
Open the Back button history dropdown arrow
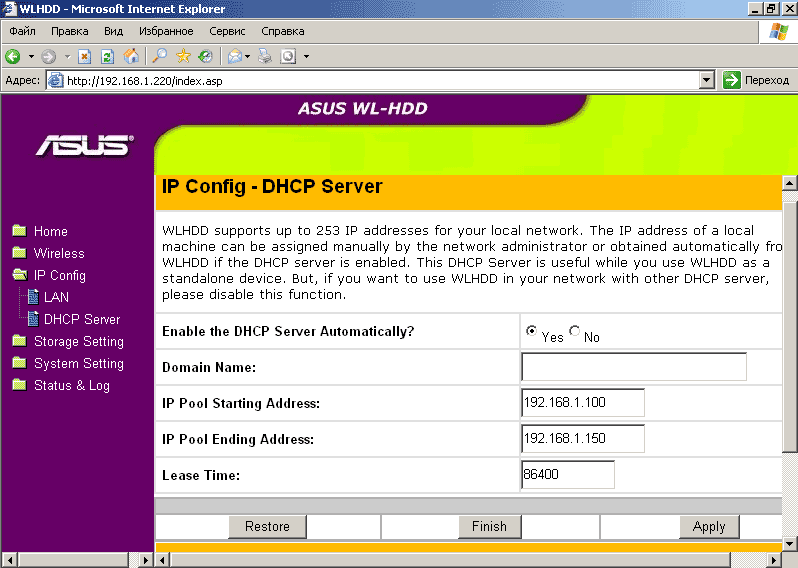click(31, 56)
